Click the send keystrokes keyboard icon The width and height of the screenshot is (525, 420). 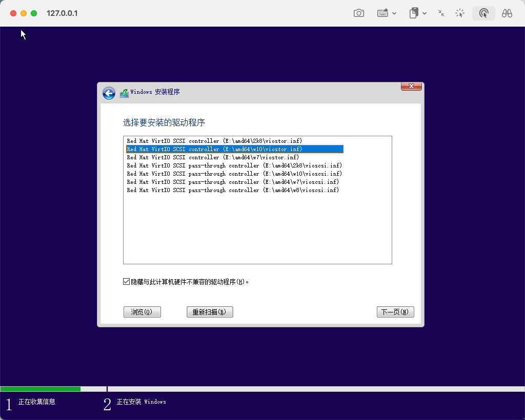tap(382, 13)
